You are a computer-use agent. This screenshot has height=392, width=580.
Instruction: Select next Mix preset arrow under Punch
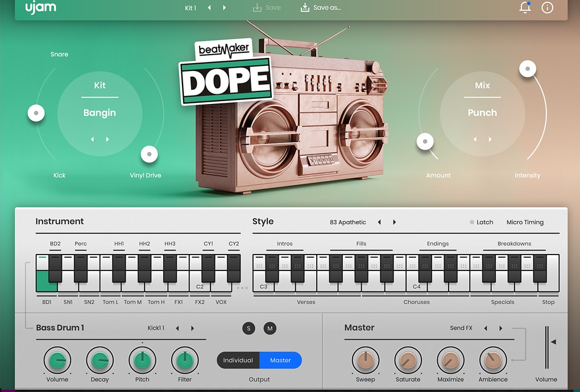[490, 139]
